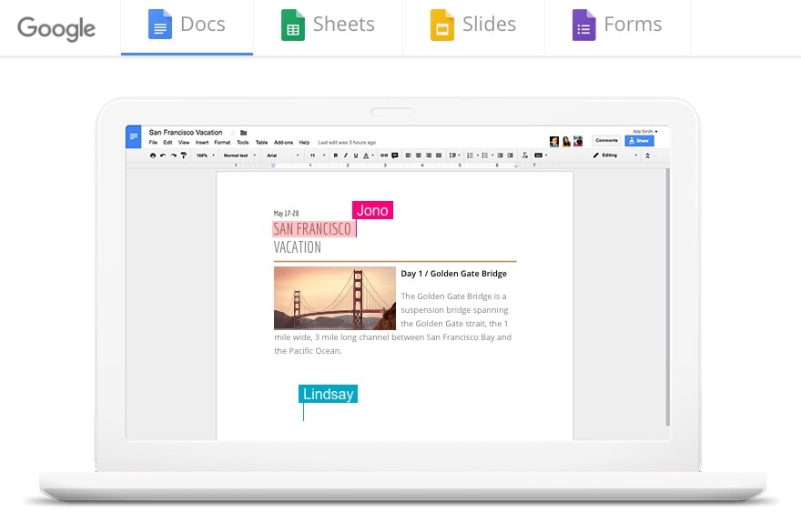Open the font size 11 dropdown

click(x=318, y=156)
